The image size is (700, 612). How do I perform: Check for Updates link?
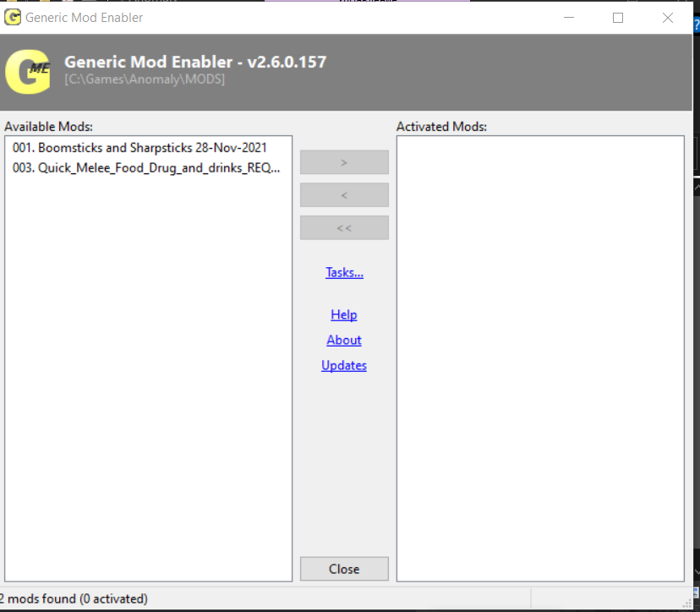[344, 365]
